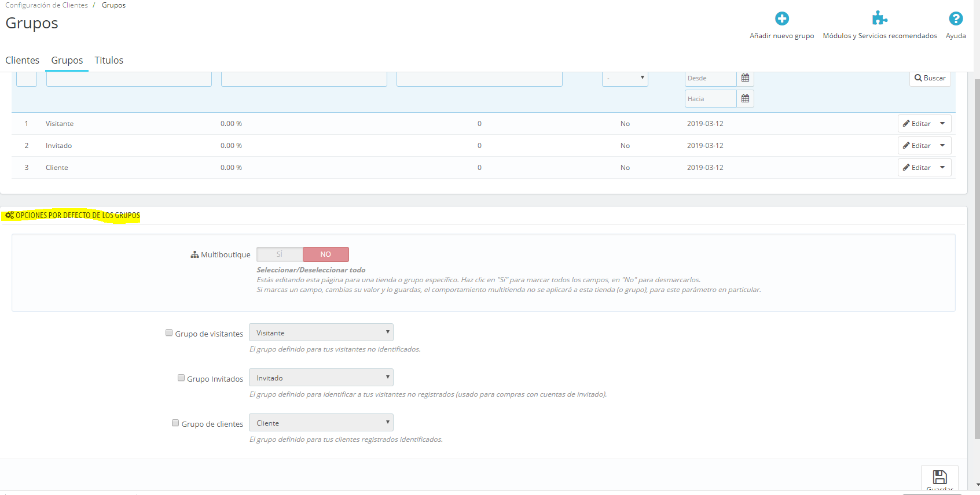Expand actions arrow for Invitado row
The height and width of the screenshot is (495, 980).
coord(943,146)
